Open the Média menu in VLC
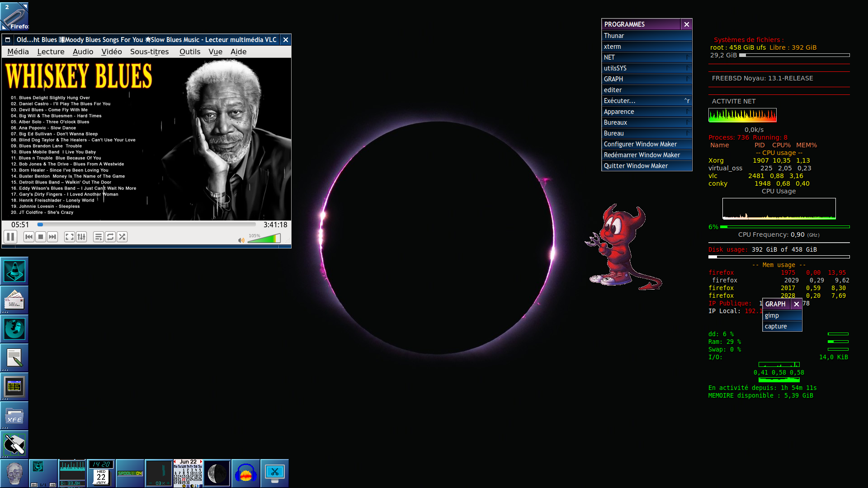 coord(18,52)
